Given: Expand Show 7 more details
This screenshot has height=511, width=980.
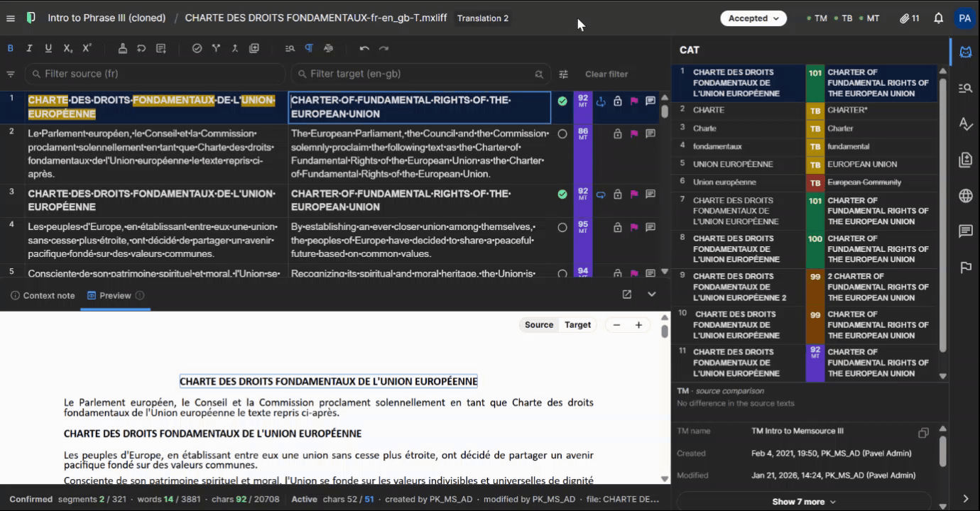Looking at the screenshot, I should [804, 502].
